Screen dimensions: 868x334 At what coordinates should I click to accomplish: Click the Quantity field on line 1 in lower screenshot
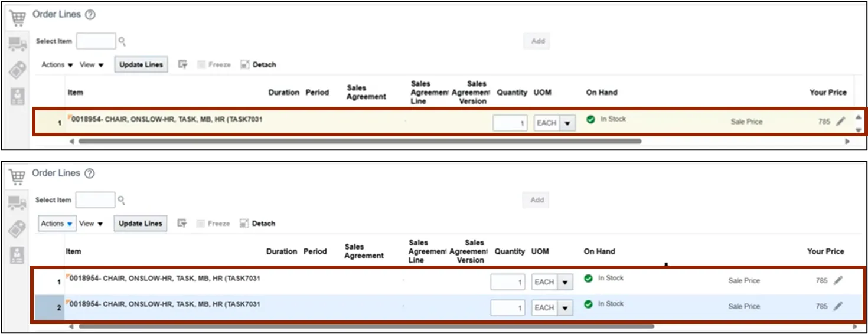(x=507, y=282)
